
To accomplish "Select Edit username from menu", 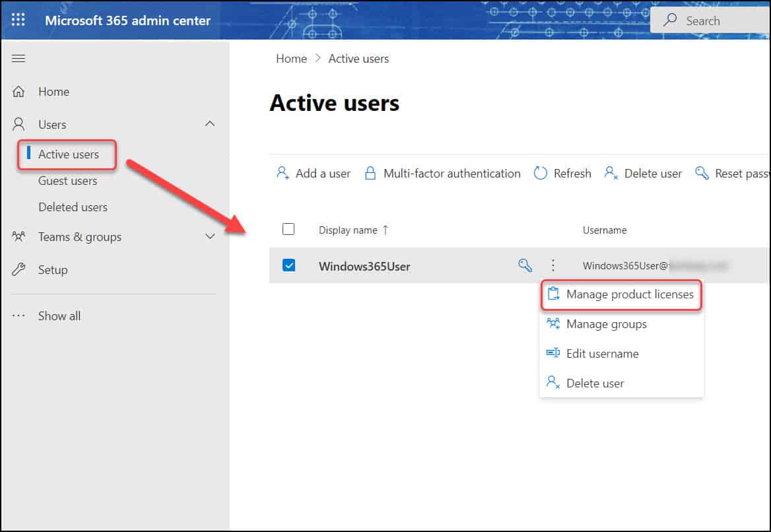I will pyautogui.click(x=622, y=354).
